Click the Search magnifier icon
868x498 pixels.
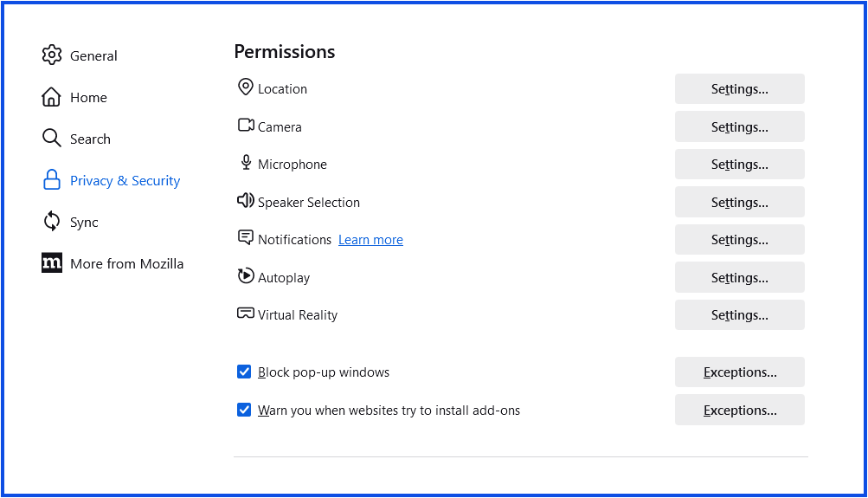(x=52, y=139)
